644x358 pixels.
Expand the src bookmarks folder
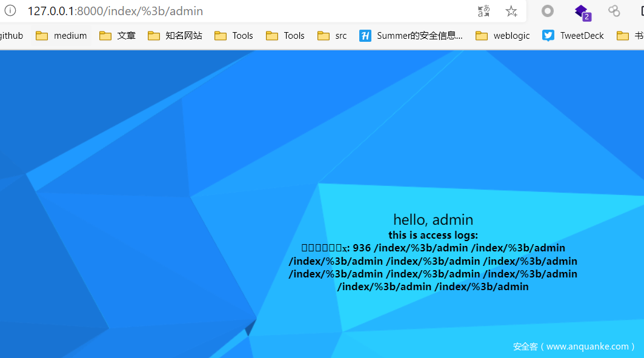[333, 36]
